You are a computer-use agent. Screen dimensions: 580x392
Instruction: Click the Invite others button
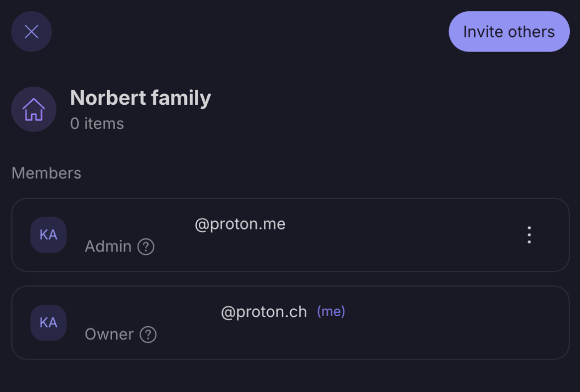tap(509, 32)
